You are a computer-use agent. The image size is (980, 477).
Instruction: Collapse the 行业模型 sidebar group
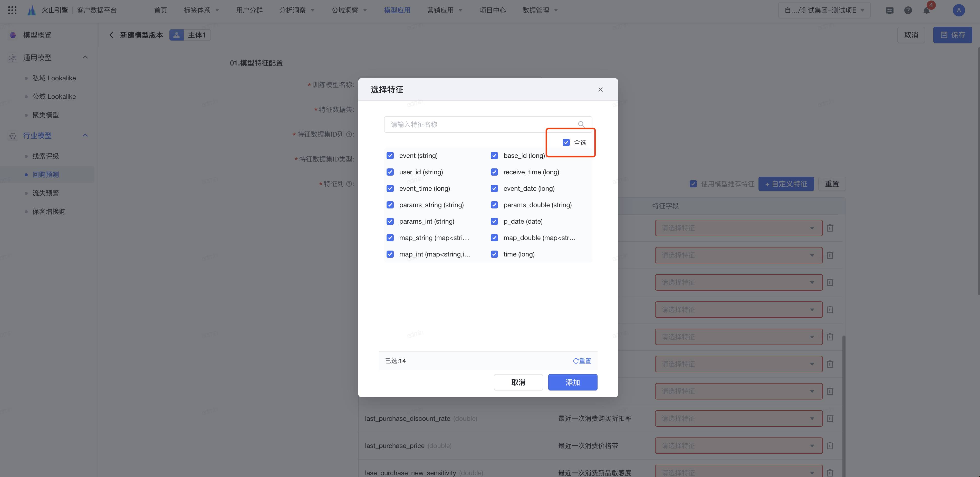[85, 135]
